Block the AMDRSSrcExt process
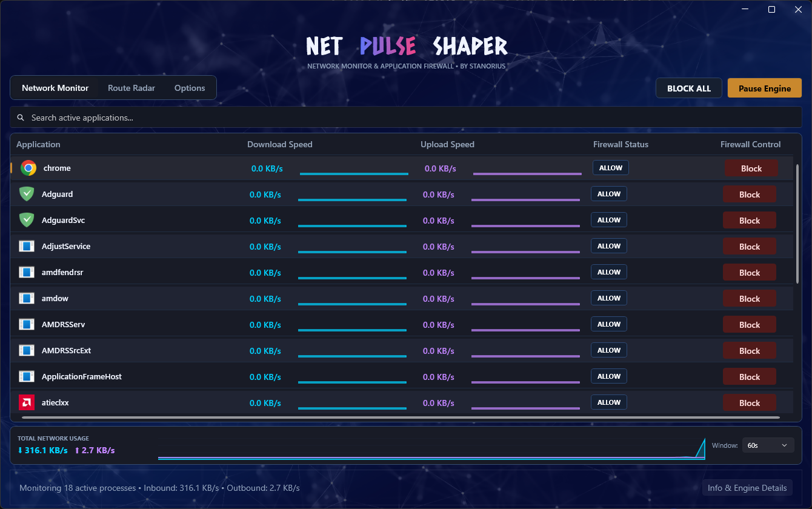 pyautogui.click(x=750, y=351)
